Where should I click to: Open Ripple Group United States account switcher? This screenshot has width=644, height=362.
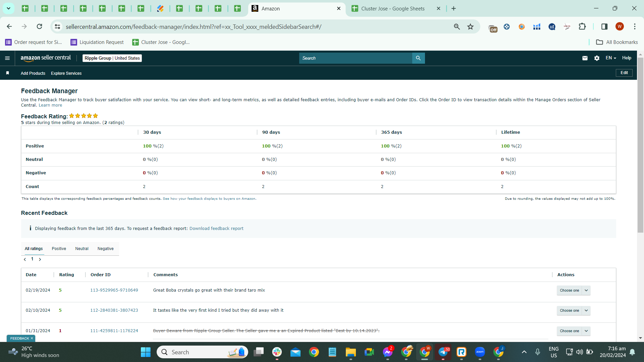112,58
